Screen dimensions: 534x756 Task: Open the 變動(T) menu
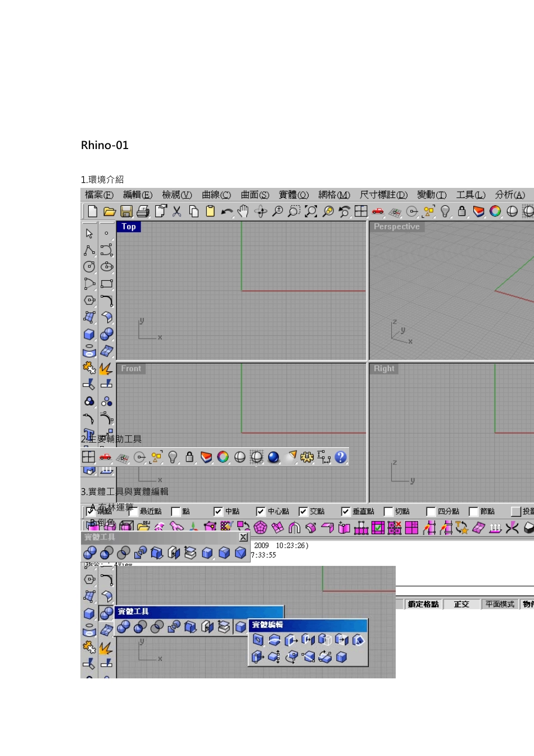click(x=432, y=195)
